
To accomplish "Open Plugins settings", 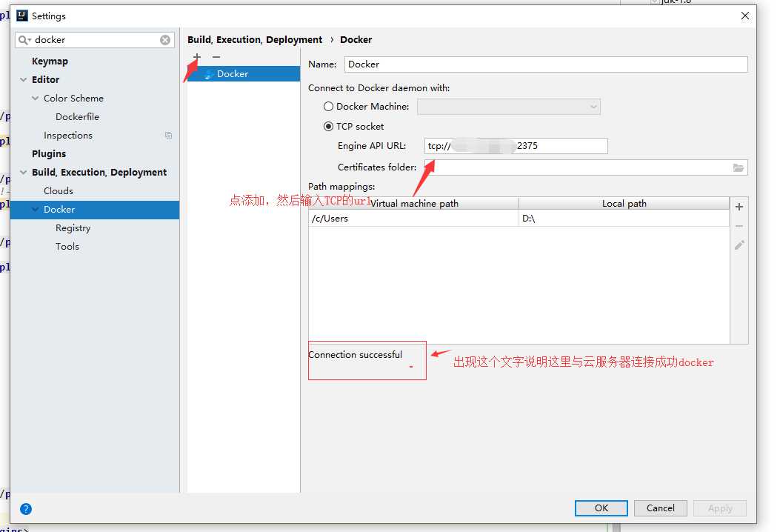I will tap(49, 154).
